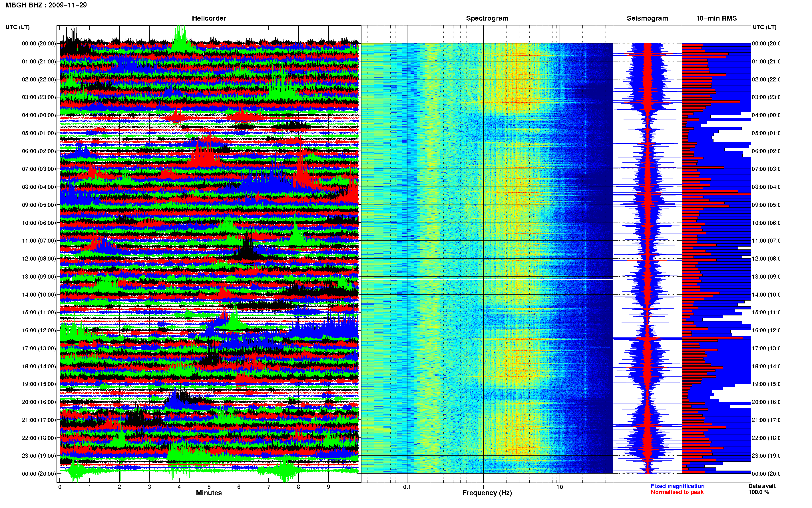Click the left 13:00 (09:00) time label
This screenshot has height=508, width=812.
[x=39, y=277]
